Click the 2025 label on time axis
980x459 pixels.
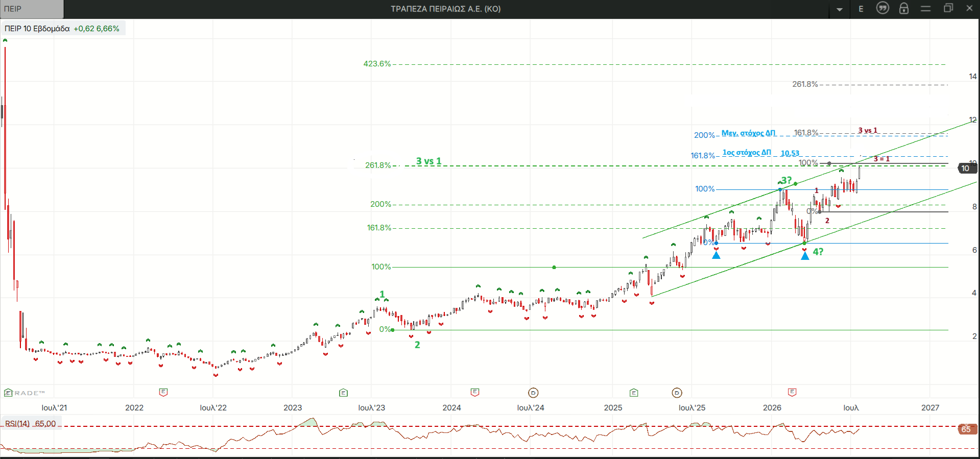pos(613,408)
